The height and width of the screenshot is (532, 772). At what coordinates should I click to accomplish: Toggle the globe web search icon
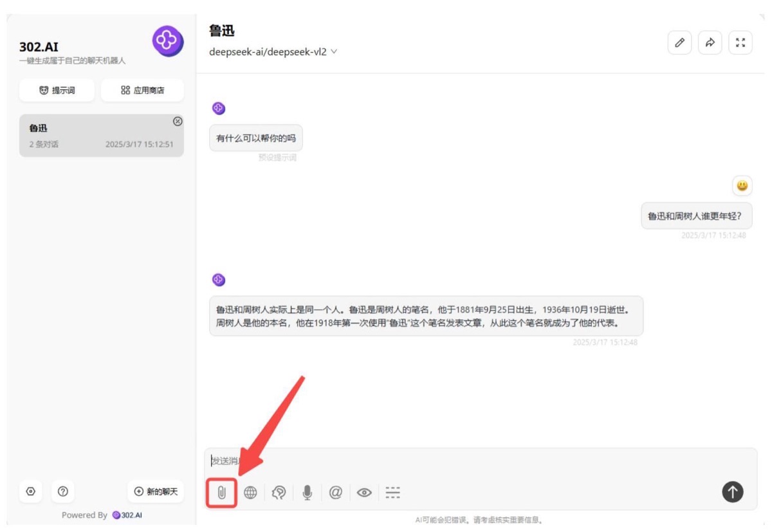(x=250, y=493)
